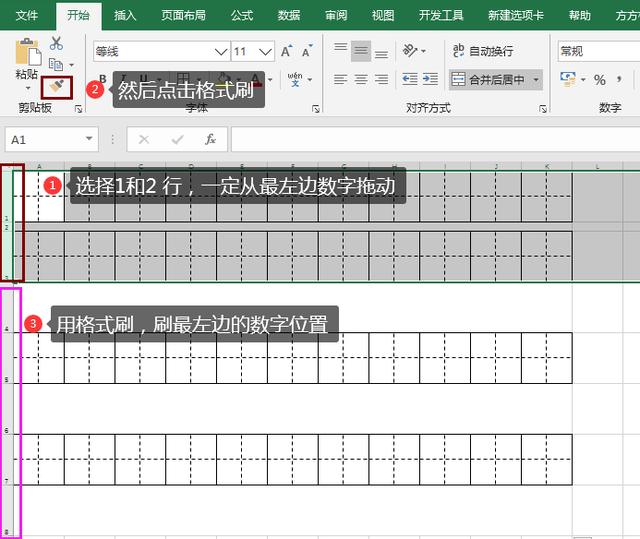Switch to the 视图 tab
Screen dimensions: 640x539
[383, 16]
